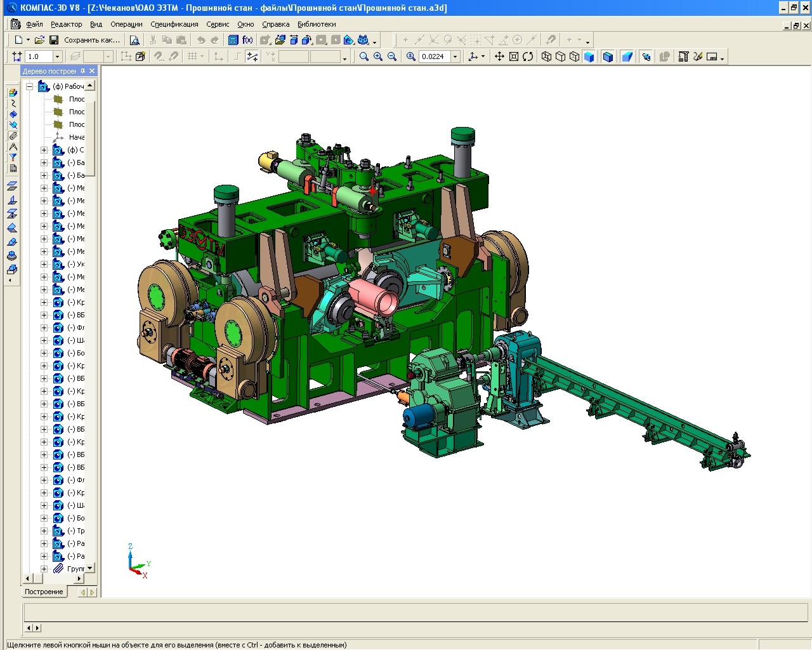Expand the left toolbar's small black arrow
This screenshot has width=812, height=650.
10,280
